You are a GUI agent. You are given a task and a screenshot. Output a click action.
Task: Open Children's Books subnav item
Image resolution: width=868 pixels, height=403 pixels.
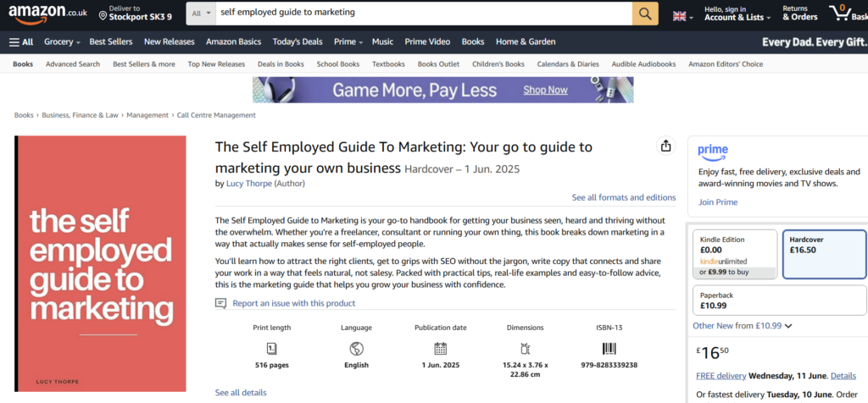tap(498, 64)
